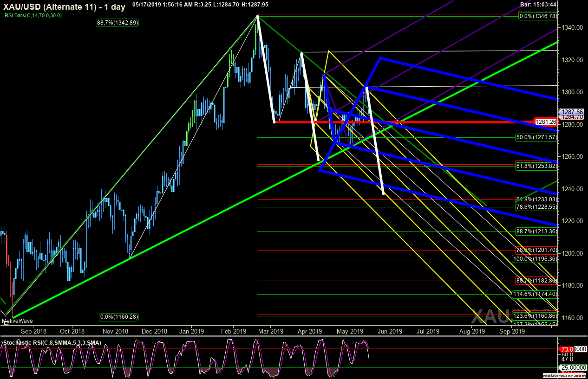Click the red 73.0 Stochastic RSI value tag
Screen dimensions: 588x379
(566, 349)
